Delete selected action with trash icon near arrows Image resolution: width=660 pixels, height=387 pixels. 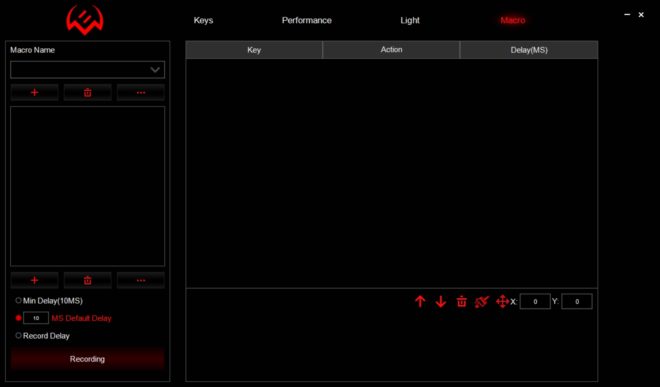pos(461,302)
